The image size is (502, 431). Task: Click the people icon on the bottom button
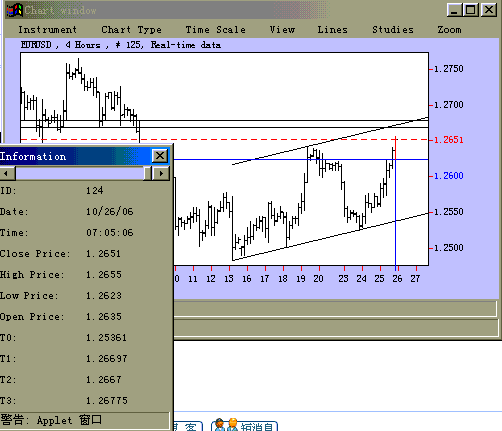(x=226, y=425)
